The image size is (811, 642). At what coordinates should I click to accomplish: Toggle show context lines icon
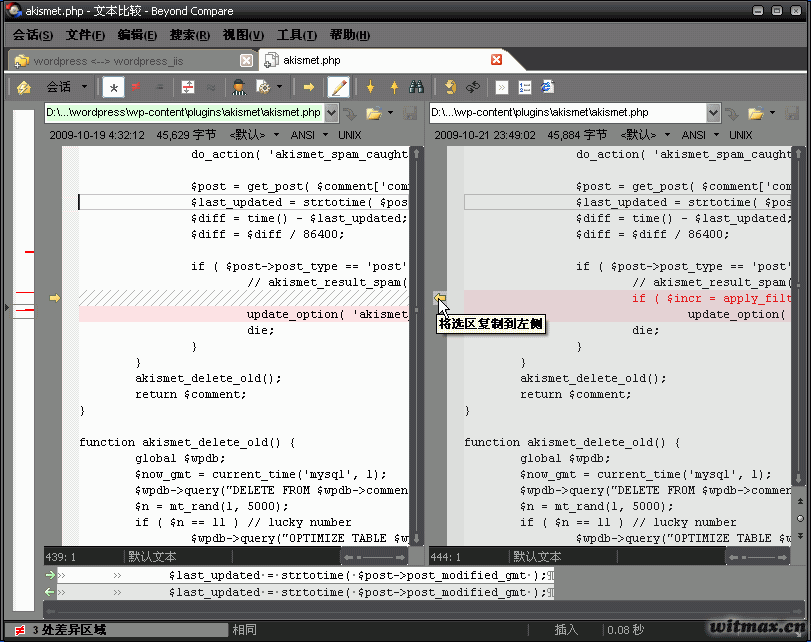click(x=188, y=87)
